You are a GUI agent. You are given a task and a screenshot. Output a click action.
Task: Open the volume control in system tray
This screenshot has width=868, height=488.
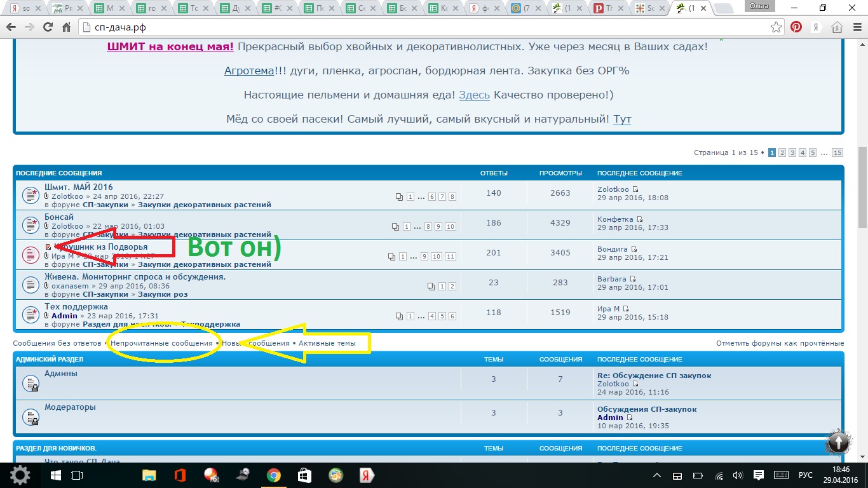pos(737,475)
